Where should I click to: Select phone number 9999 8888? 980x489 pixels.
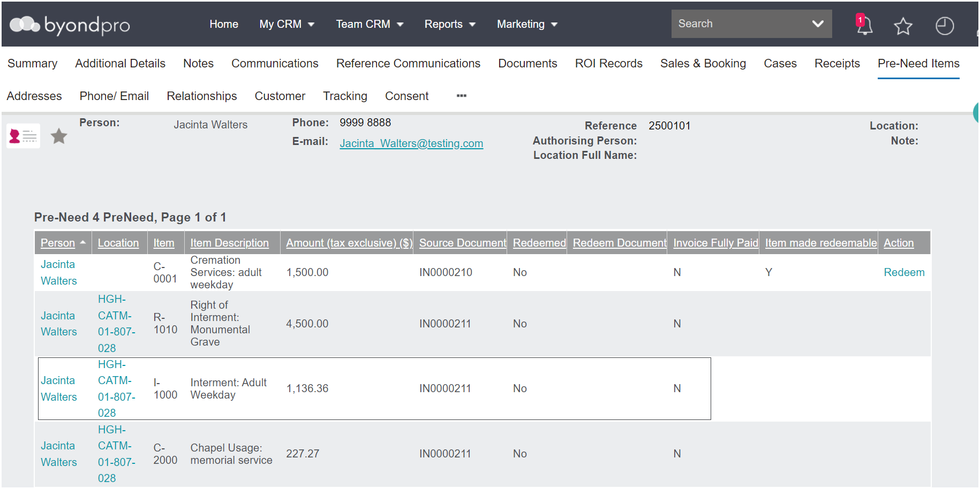(365, 123)
